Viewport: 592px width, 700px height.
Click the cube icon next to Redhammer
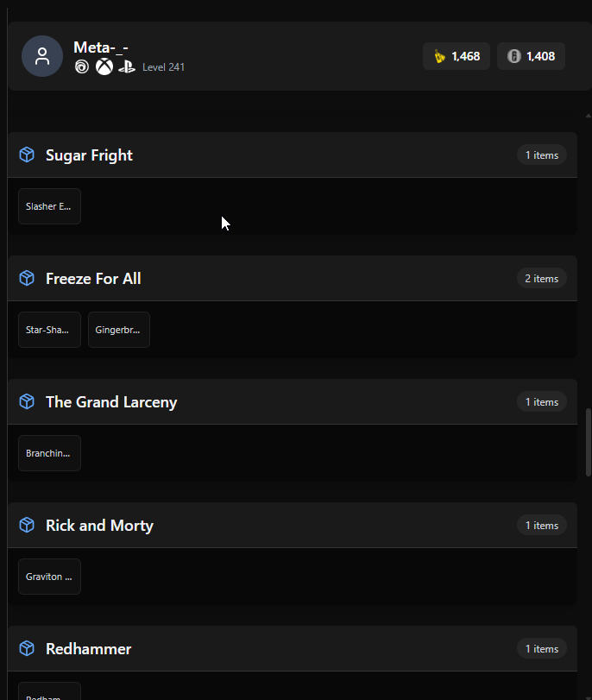[27, 648]
